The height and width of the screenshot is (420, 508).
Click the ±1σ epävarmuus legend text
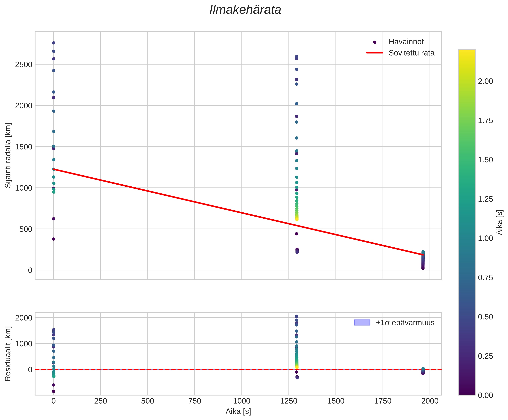pyautogui.click(x=405, y=323)
